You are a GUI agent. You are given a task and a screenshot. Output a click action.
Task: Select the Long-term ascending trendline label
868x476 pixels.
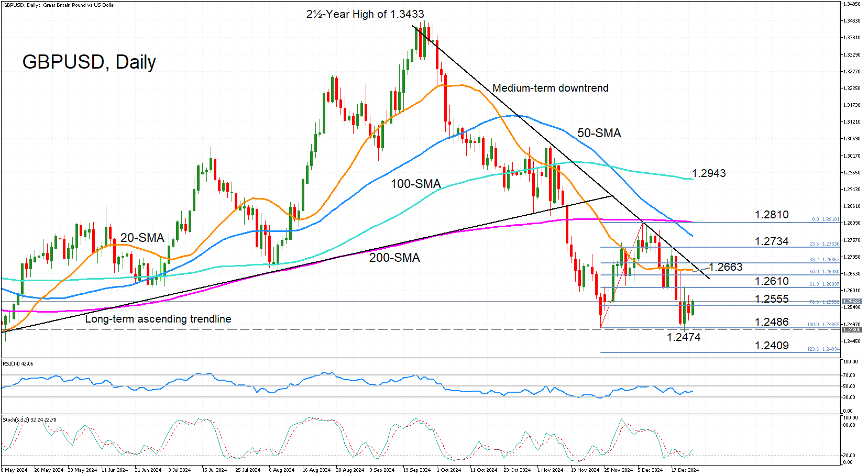pos(158,318)
